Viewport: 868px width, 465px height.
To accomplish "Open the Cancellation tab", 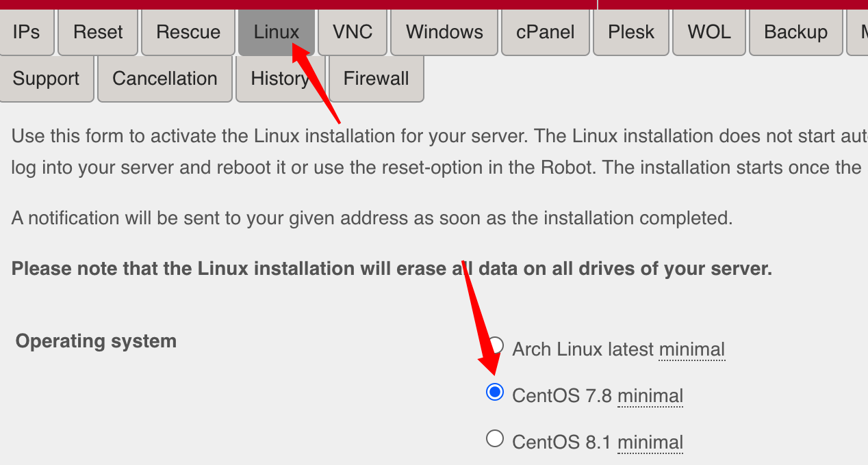I will [x=164, y=79].
